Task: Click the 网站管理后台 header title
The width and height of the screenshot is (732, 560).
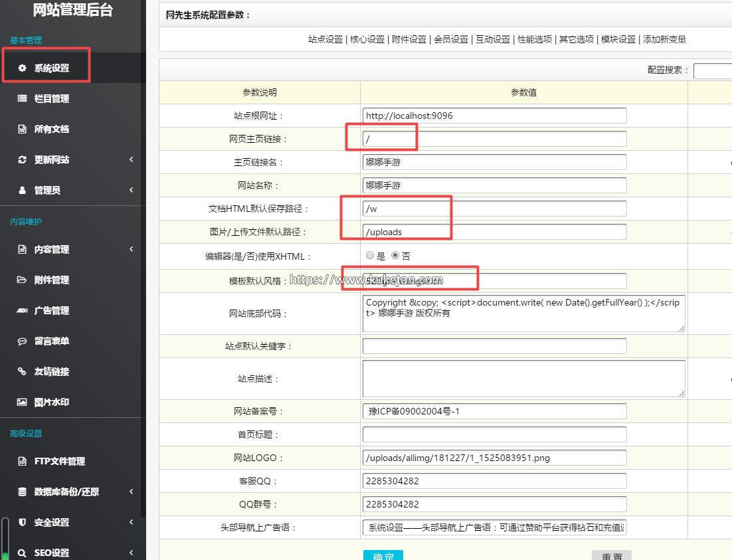Action: [73, 10]
